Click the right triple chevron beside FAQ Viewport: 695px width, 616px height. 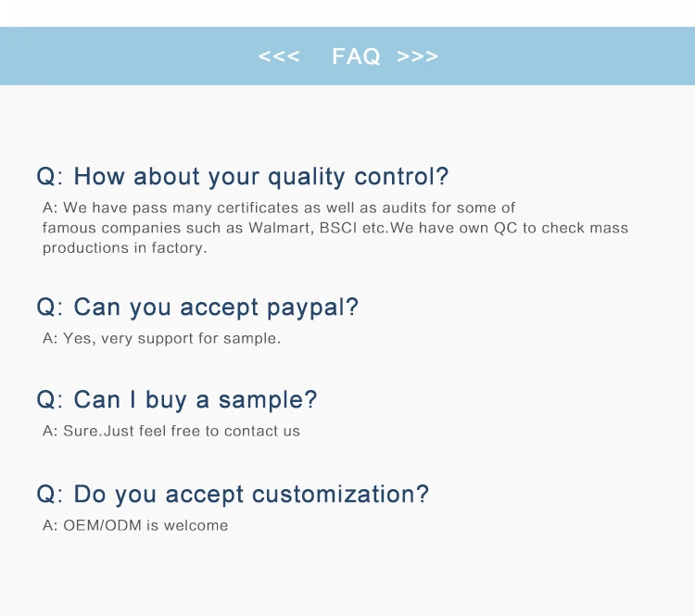pos(417,57)
